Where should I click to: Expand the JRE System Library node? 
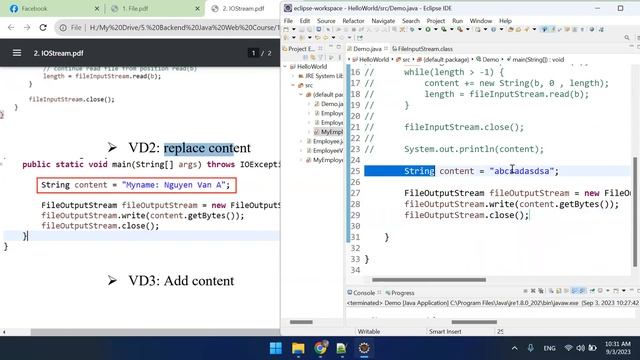pos(293,76)
